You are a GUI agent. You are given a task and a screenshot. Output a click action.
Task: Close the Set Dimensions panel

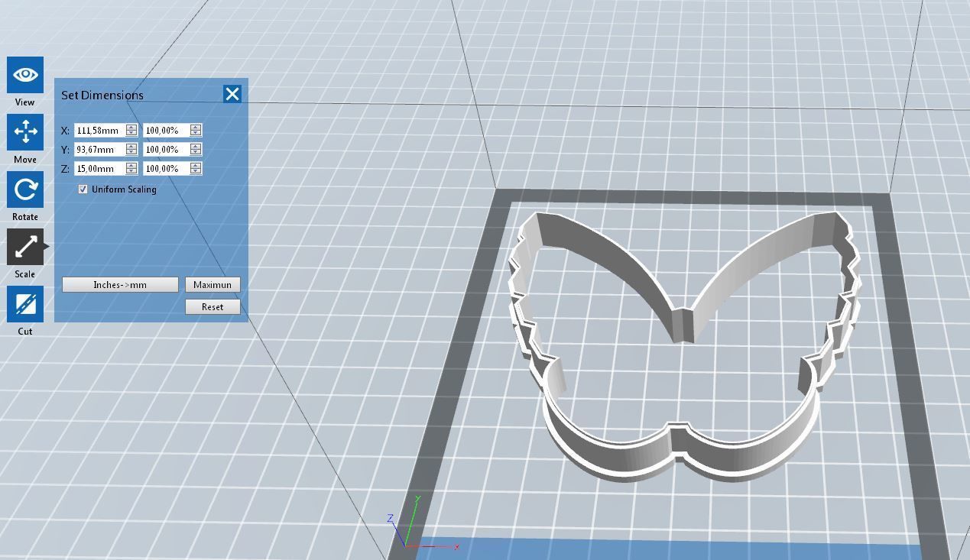(x=232, y=94)
